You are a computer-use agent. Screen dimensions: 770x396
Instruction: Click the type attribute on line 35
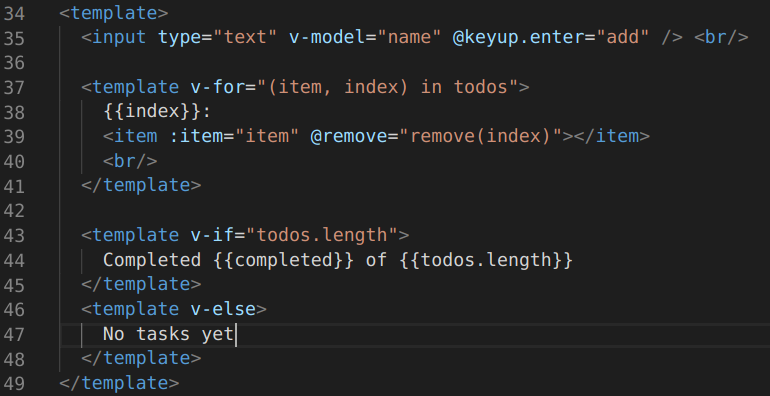180,37
